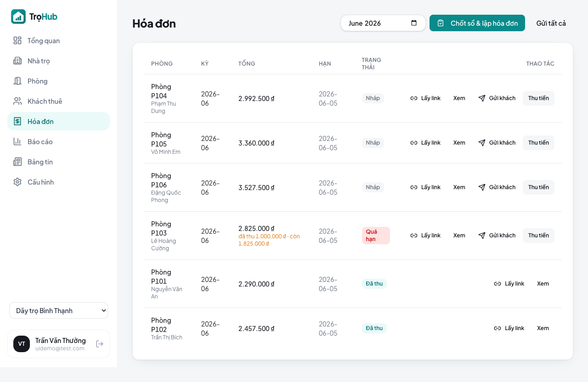
Task: Click Chốt sổ & lập hóa đơn button
Action: (x=477, y=23)
